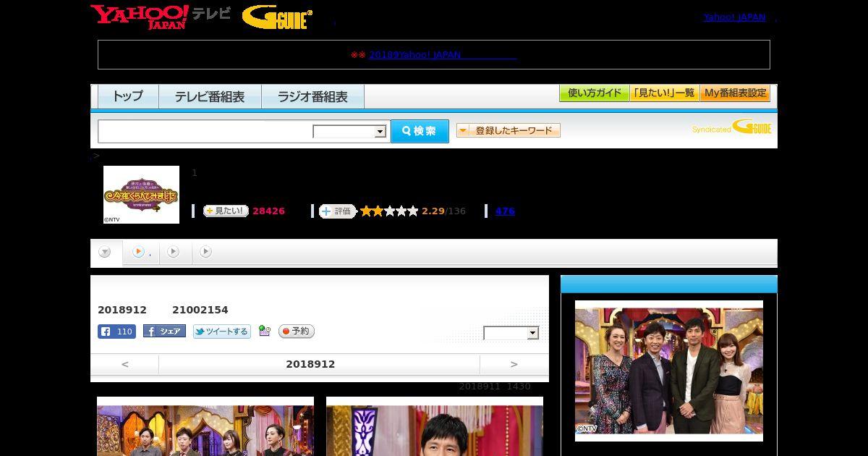This screenshot has height=456, width=868.
Task: Select the third gray play-icon tab
Action: point(205,252)
